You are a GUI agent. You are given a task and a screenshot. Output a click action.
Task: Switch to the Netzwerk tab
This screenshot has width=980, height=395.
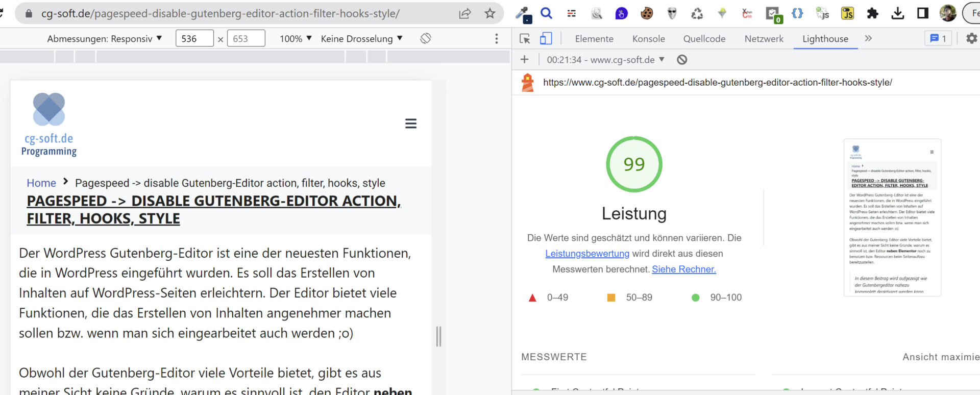click(x=764, y=39)
